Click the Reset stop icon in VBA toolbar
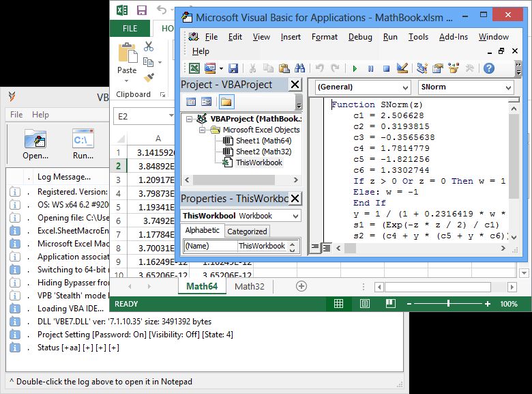Viewport: 532px width, 394px height. (x=386, y=68)
